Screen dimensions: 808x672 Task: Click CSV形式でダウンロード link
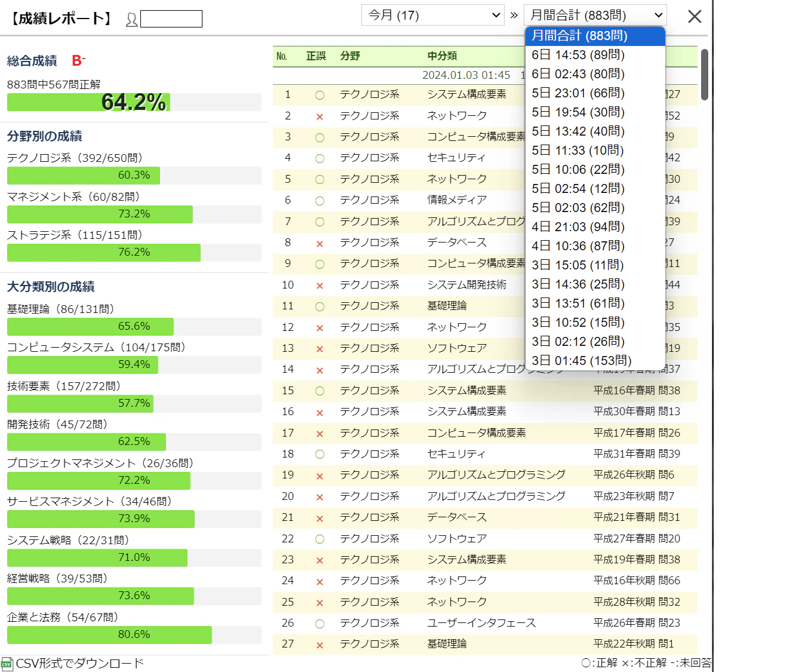point(80,664)
